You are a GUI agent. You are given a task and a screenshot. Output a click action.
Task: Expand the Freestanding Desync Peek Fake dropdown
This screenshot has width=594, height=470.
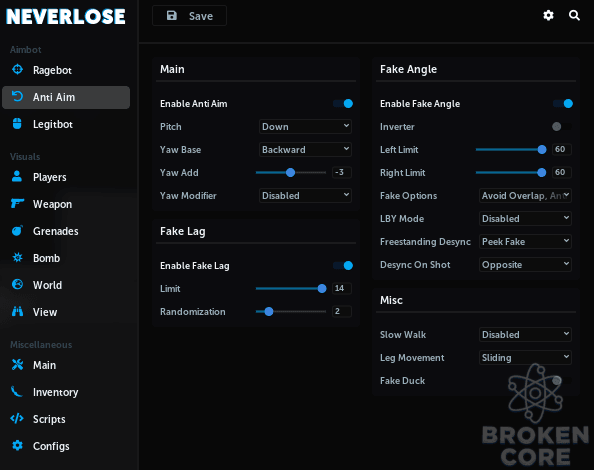(x=525, y=242)
